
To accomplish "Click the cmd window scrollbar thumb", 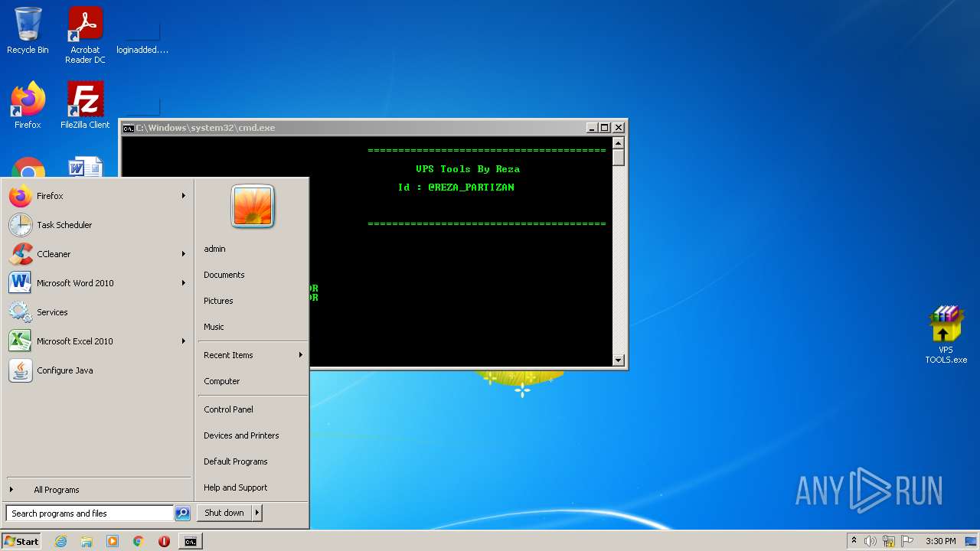I will pos(619,157).
